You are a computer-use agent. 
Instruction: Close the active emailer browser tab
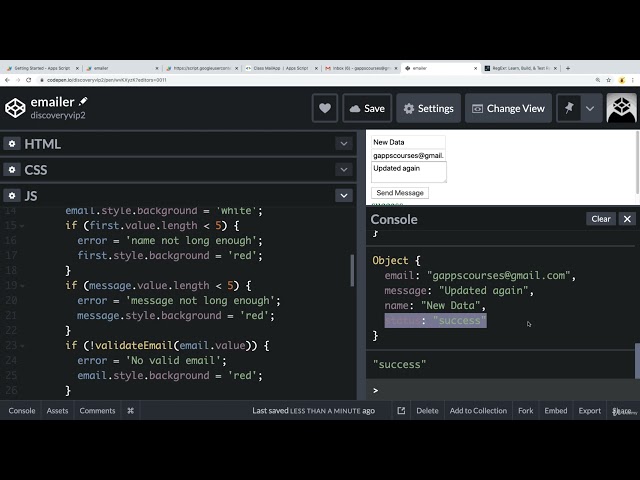click(475, 68)
